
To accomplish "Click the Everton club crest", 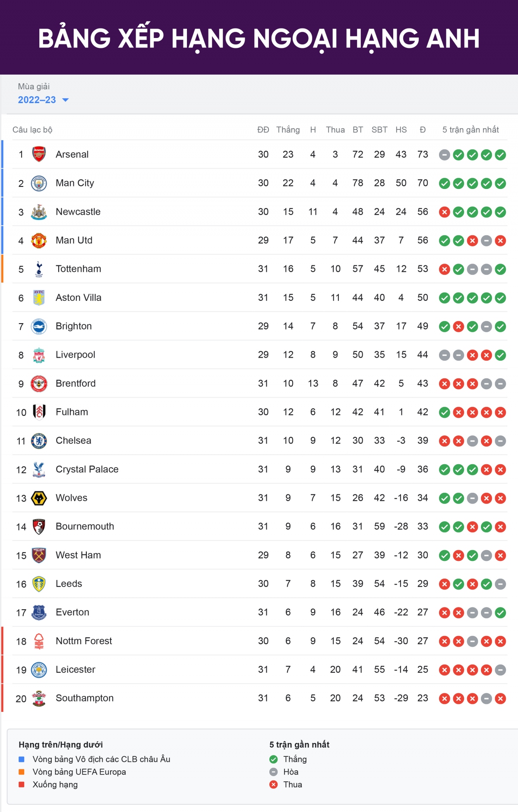I will [39, 613].
